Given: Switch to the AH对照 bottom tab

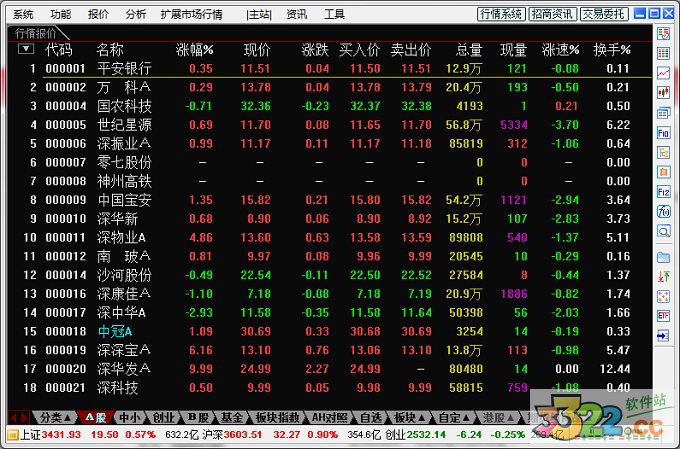Looking at the screenshot, I should (x=330, y=418).
